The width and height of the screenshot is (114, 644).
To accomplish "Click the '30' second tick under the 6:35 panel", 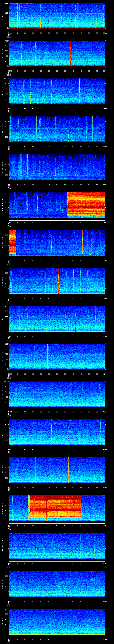I will (x=57, y=184).
